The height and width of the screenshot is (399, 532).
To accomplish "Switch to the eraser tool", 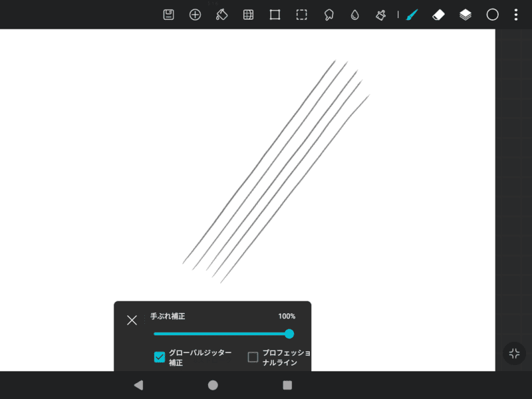I will (438, 15).
